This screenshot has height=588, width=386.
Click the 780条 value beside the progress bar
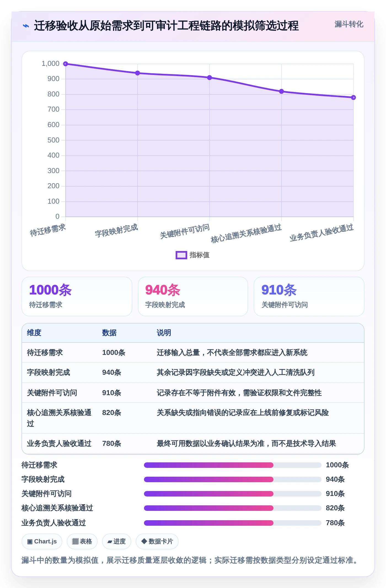click(x=335, y=523)
